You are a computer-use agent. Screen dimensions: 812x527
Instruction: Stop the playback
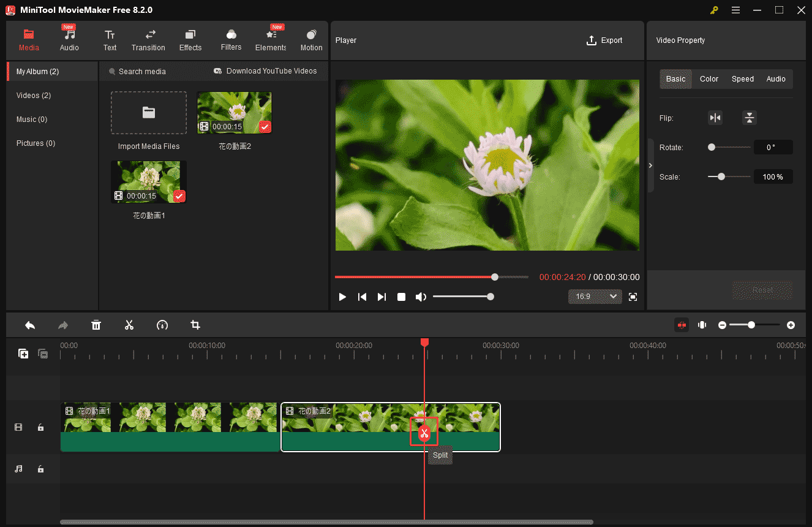pyautogui.click(x=401, y=297)
